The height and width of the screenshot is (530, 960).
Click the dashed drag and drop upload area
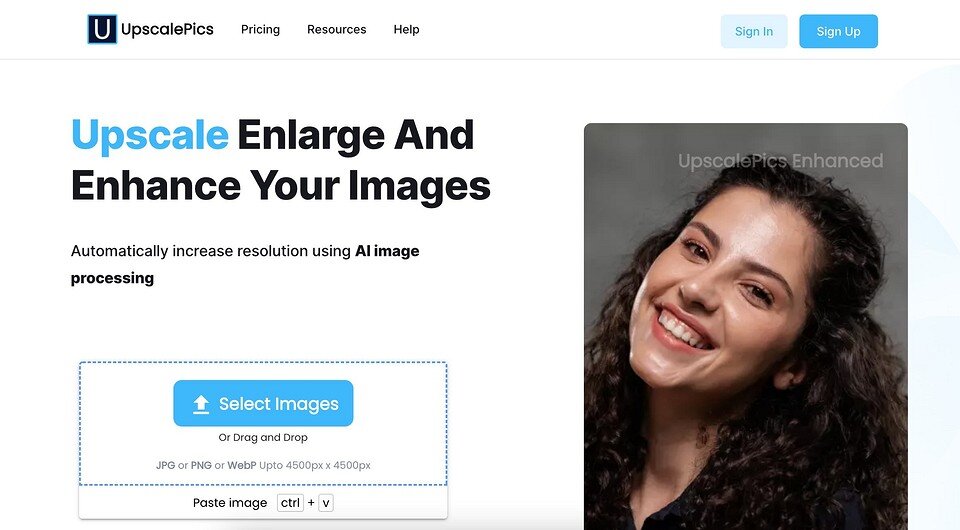[x=263, y=424]
